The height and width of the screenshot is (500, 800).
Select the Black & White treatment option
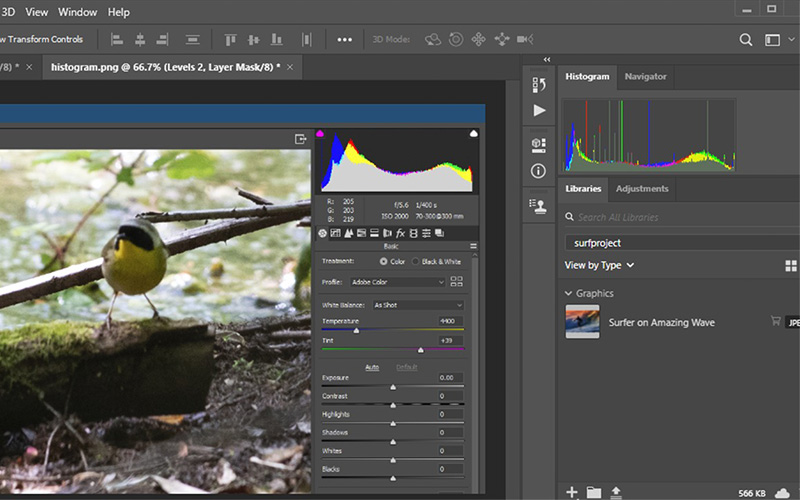click(x=416, y=261)
